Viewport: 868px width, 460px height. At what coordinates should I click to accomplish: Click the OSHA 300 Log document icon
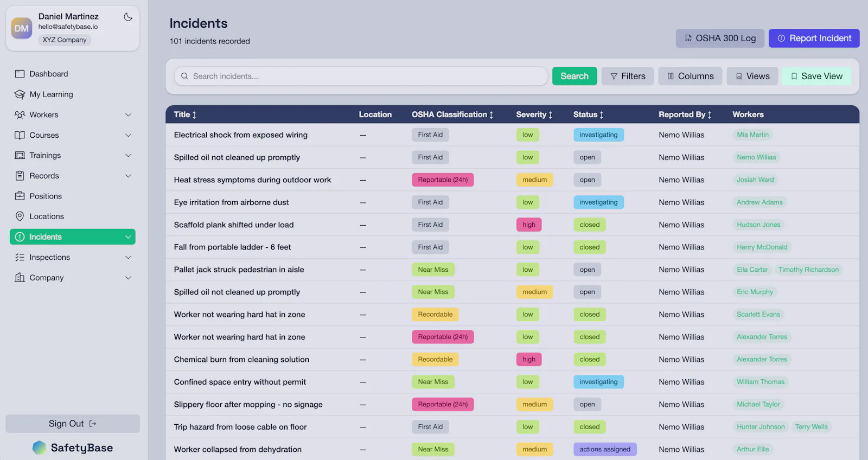coord(688,38)
